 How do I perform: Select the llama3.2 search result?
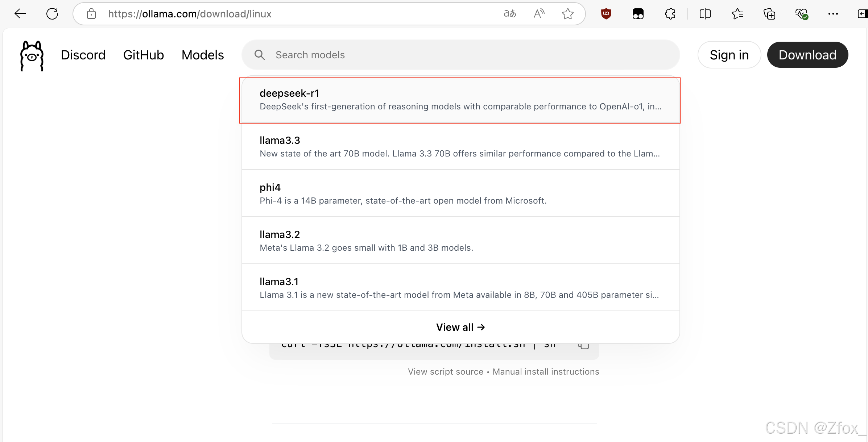(460, 241)
